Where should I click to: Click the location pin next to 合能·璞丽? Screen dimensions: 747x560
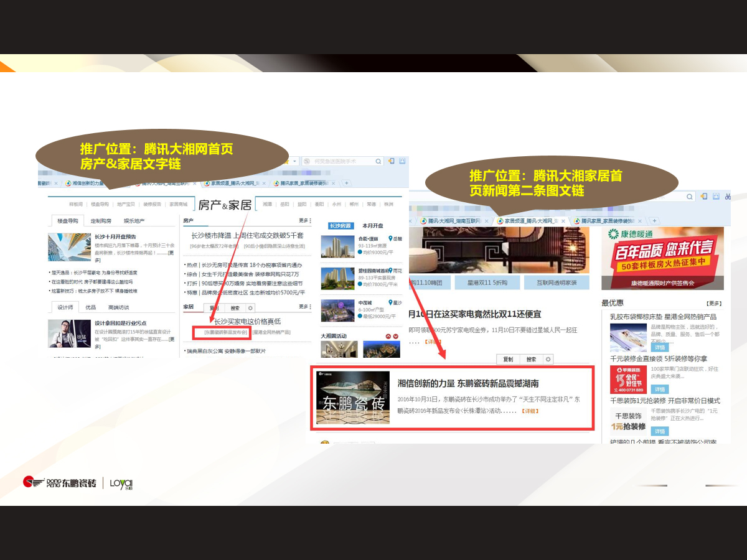390,239
